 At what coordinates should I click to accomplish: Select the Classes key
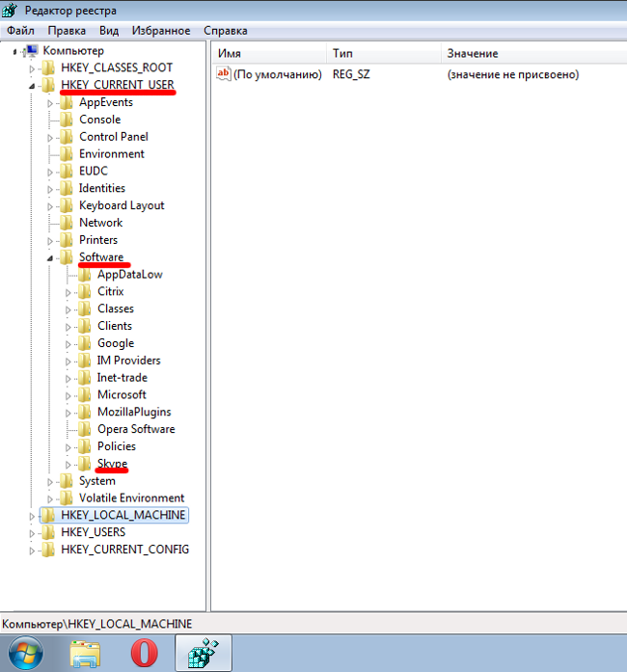[116, 309]
